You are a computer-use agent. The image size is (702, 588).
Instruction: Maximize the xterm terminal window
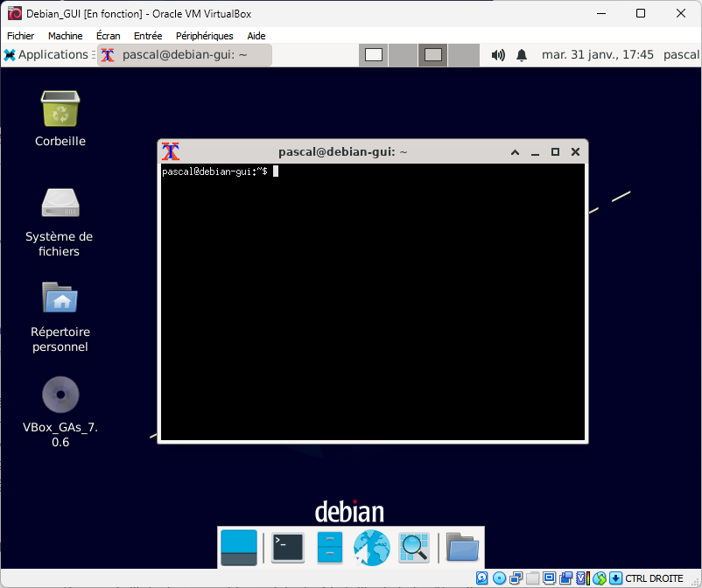(x=555, y=152)
